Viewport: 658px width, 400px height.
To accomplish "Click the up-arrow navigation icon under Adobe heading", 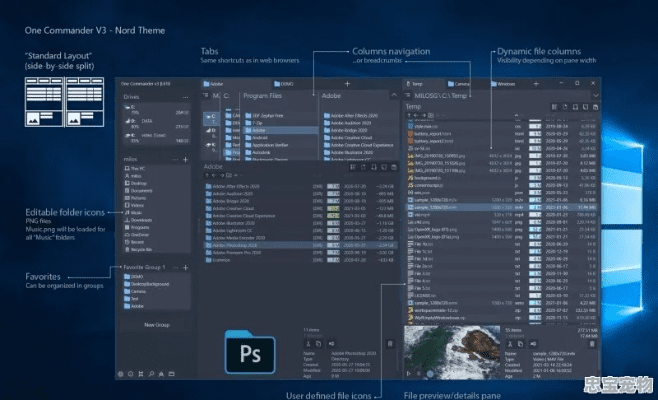I will [208, 176].
